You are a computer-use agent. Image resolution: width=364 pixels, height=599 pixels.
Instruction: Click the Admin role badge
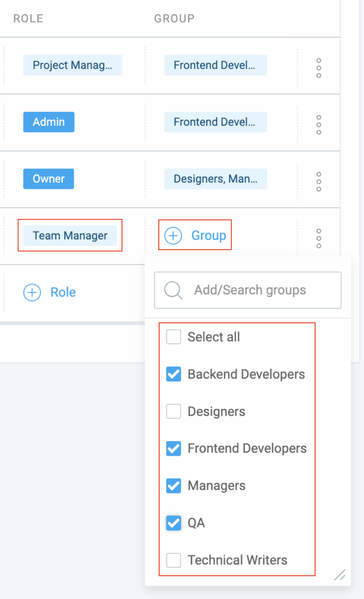click(49, 122)
